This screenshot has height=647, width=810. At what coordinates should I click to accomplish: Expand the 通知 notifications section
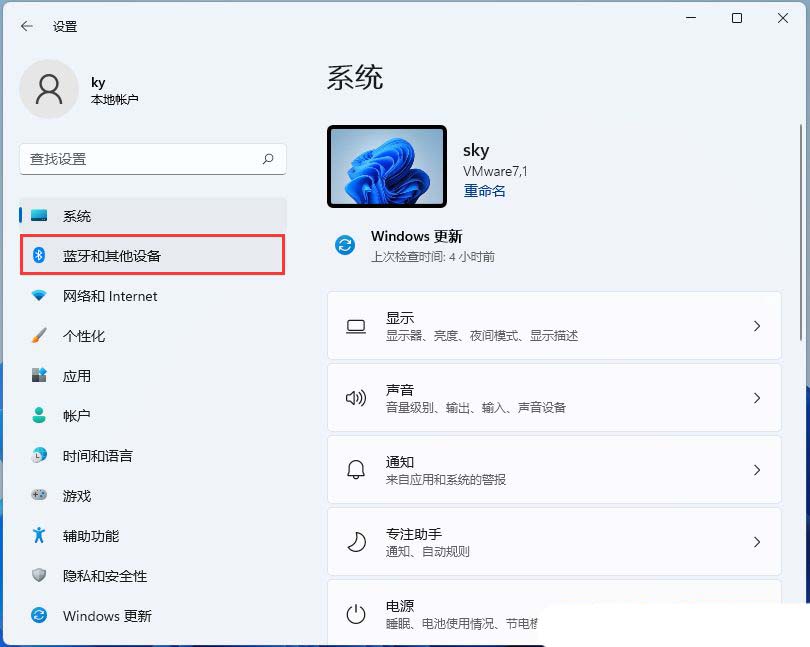(x=757, y=470)
